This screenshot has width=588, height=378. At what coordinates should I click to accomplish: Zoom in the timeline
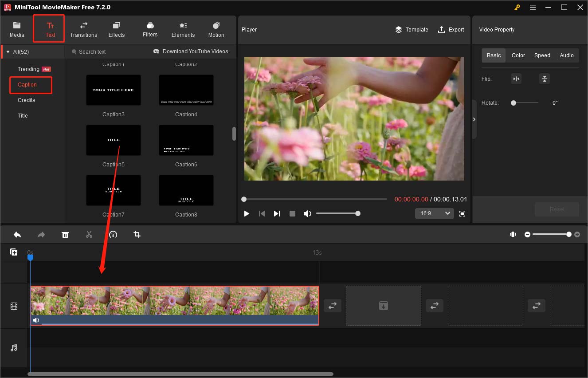(x=577, y=234)
